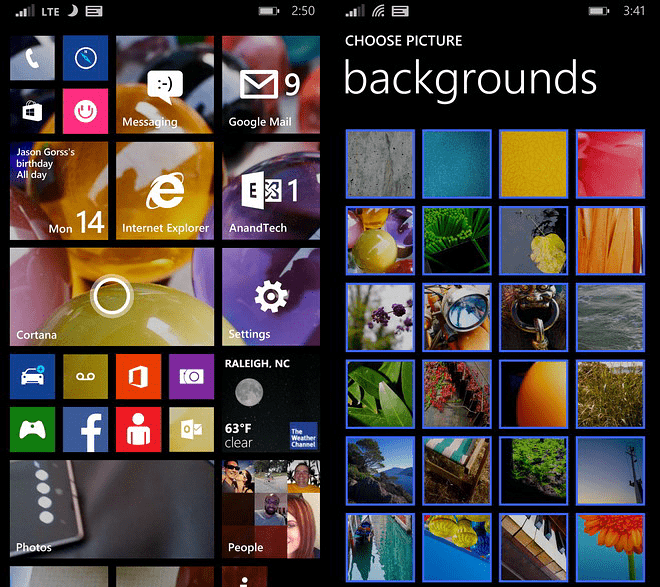Screen dimensions: 660x587
Task: Open the Outlook tile
Action: (192, 429)
